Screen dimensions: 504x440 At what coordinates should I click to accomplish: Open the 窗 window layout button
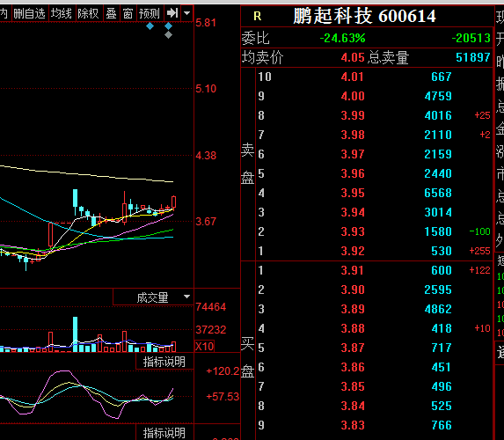click(128, 13)
